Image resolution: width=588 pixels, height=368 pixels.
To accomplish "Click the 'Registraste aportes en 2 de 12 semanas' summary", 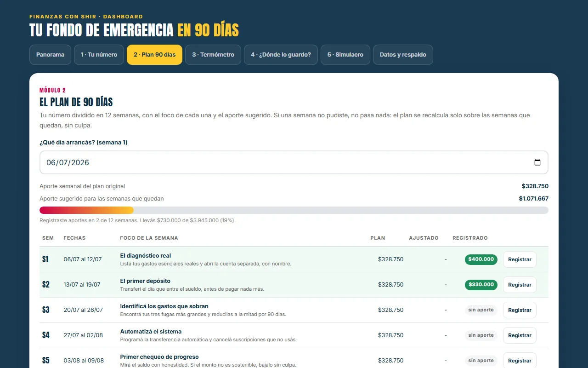I will pos(137,220).
